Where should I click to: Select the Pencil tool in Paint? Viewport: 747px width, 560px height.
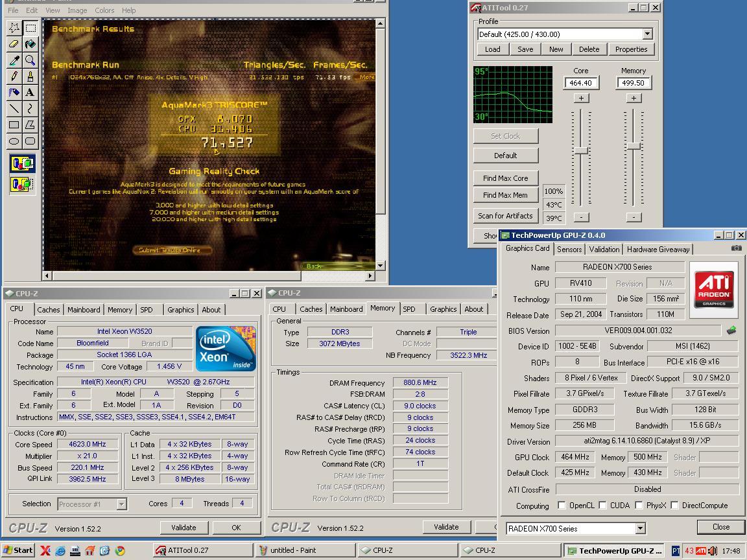coord(14,76)
